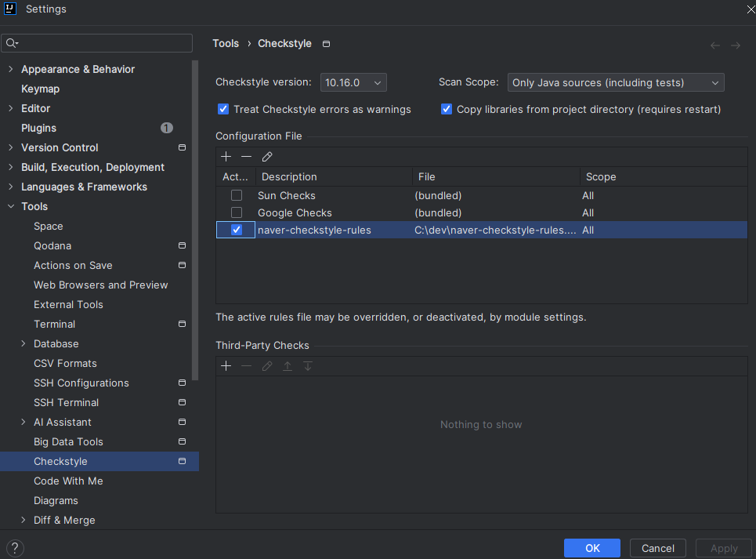Expand the Database subsection
The image size is (756, 559).
coord(24,344)
